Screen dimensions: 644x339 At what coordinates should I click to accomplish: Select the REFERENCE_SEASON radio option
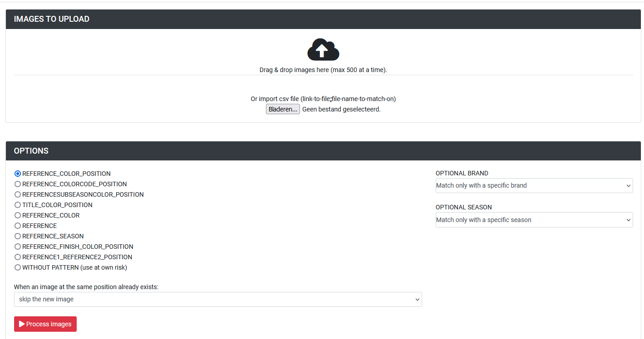[x=18, y=236]
